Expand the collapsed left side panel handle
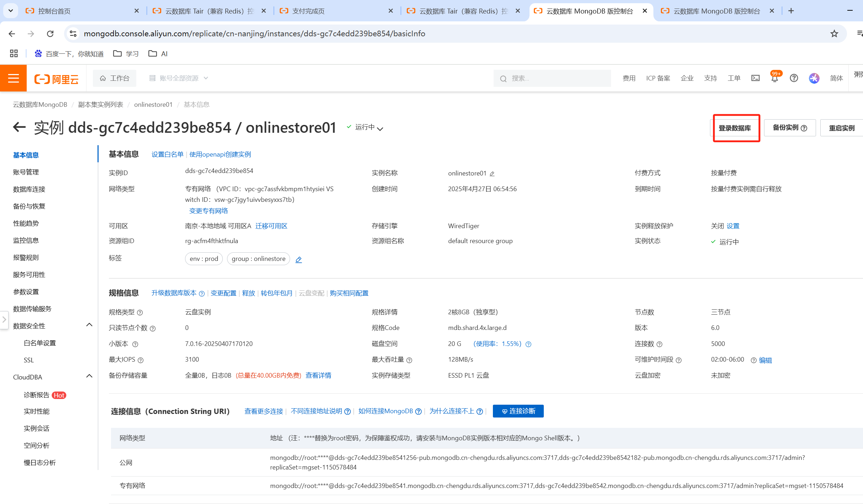863x504 pixels. point(4,320)
